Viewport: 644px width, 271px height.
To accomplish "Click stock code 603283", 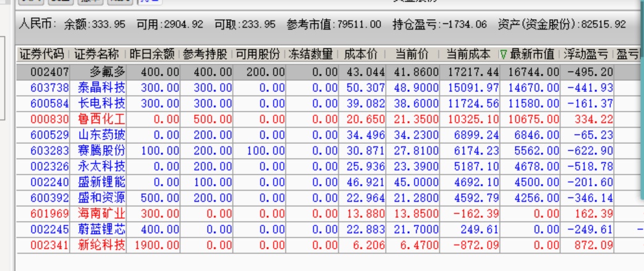I will coord(49,151).
